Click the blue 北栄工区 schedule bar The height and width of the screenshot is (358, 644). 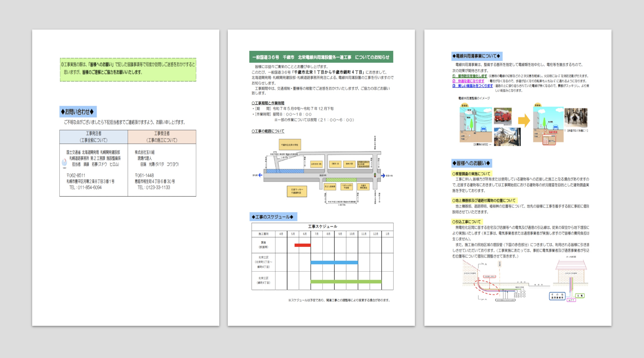pos(334,262)
